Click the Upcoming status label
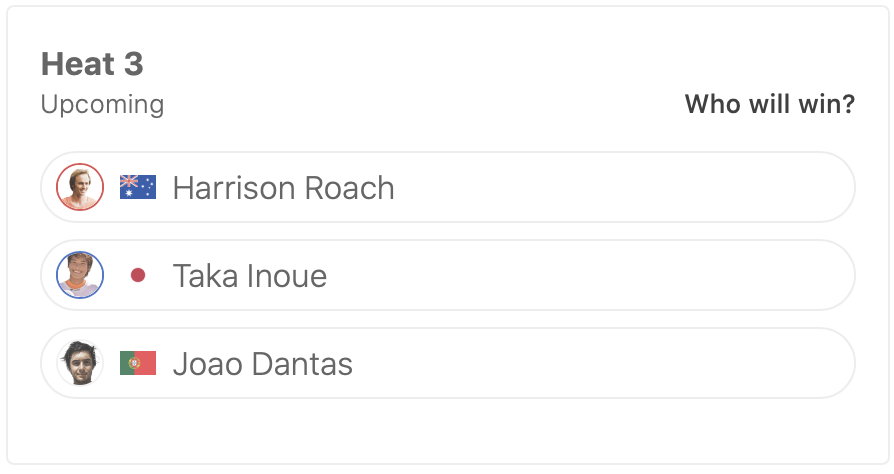This screenshot has height=474, width=894. [102, 104]
